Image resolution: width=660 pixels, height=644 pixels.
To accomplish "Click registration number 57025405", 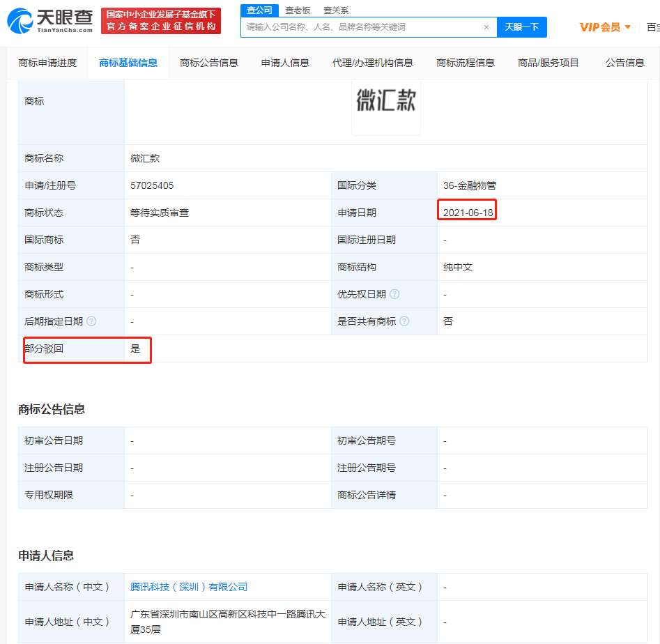I will pos(152,185).
